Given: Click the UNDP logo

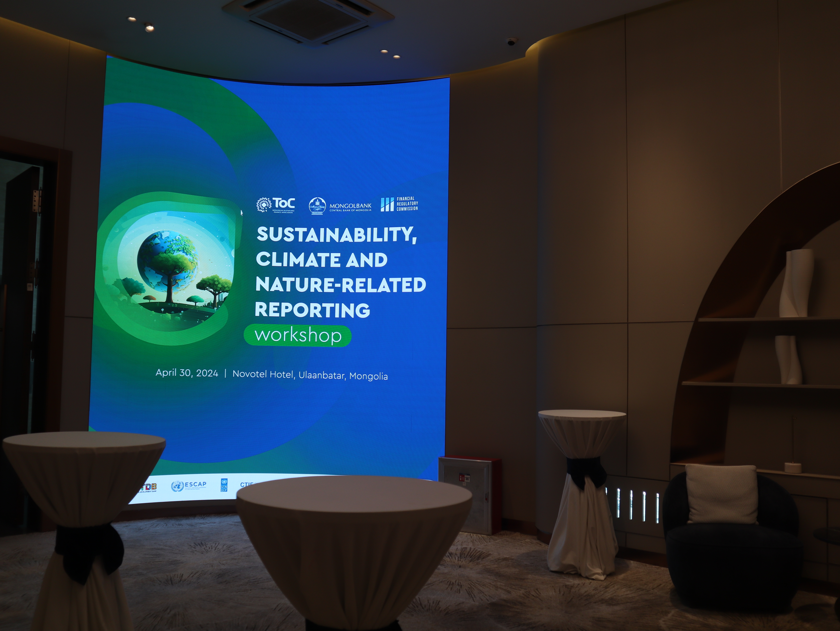Looking at the screenshot, I should (x=224, y=485).
